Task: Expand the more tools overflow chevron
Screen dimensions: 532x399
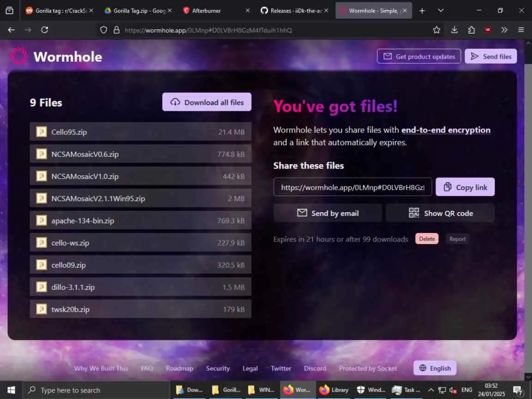Action: coord(504,30)
